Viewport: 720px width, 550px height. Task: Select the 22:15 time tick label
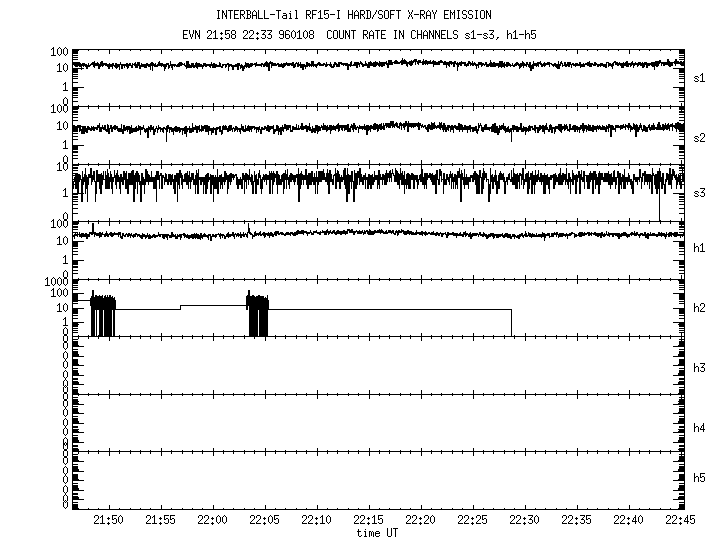click(368, 521)
